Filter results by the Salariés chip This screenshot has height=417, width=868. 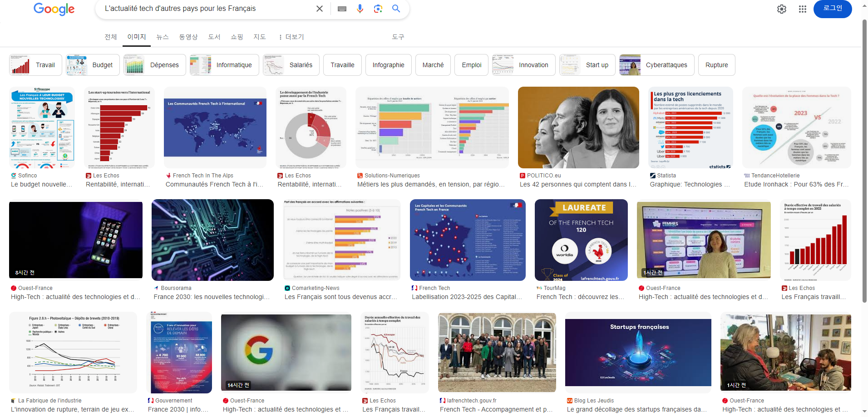291,65
